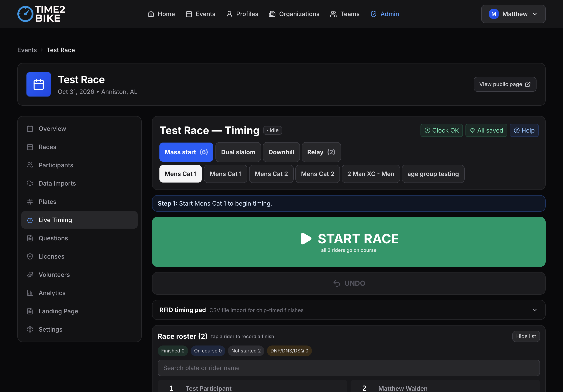
Task: Select the 2 Man XC - Men race
Action: tap(371, 174)
